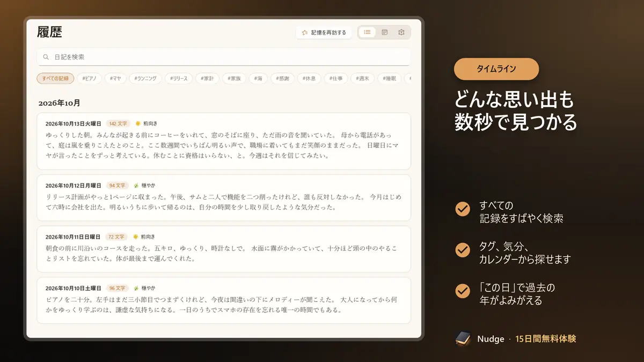Screen dimensions: 644x362
Task: Open the 2026年10月10日土曜日 entry
Action: pyautogui.click(x=224, y=301)
